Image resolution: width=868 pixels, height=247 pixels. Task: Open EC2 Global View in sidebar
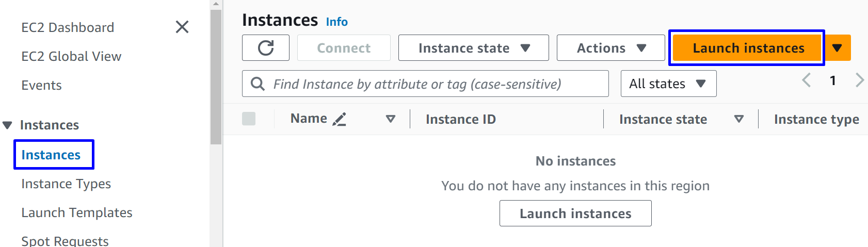(x=71, y=56)
